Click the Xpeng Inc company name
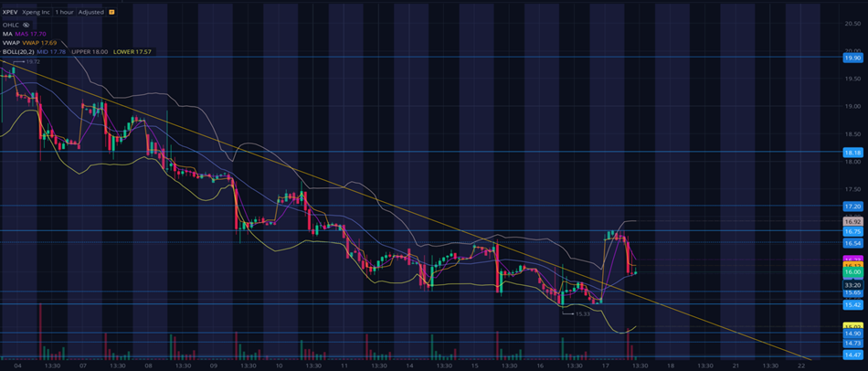The height and width of the screenshot is (371, 868). coord(37,12)
